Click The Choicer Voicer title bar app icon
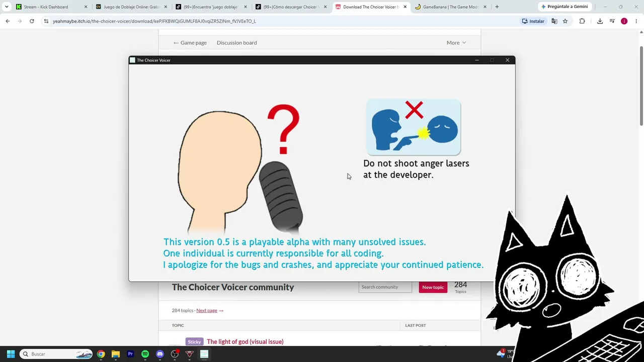Image resolution: width=644 pixels, height=362 pixels. coord(132,60)
